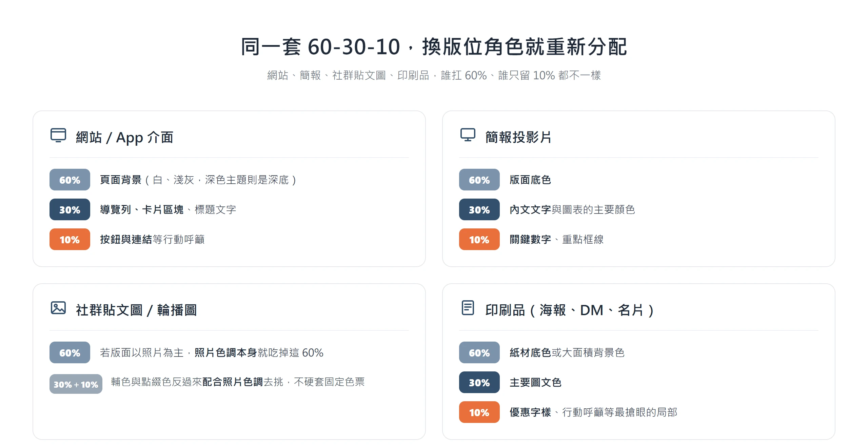
Task: Click the text 關鍵數字、重點框線
Action: click(x=556, y=239)
